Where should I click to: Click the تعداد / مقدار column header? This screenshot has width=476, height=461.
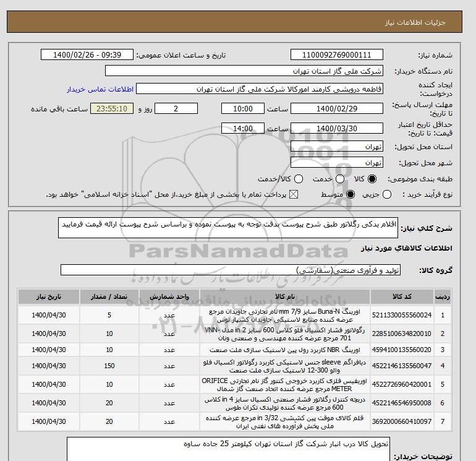[109, 297]
